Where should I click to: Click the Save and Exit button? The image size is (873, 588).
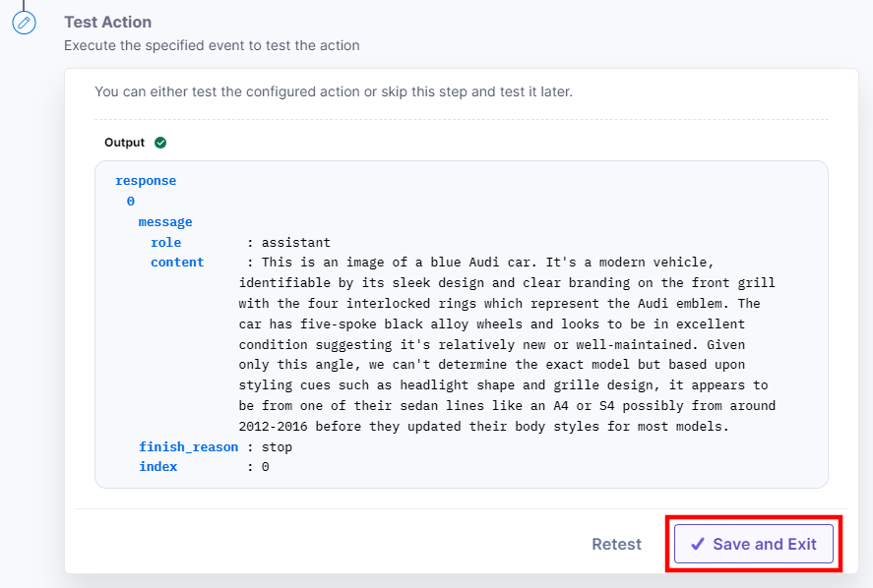753,544
